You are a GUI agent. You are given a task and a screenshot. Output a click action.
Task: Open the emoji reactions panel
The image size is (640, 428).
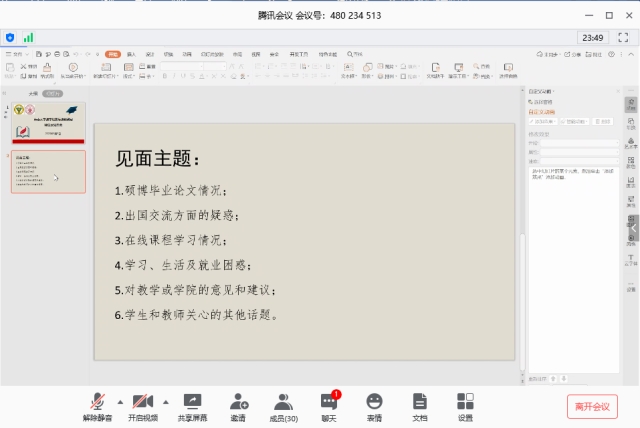[374, 402]
